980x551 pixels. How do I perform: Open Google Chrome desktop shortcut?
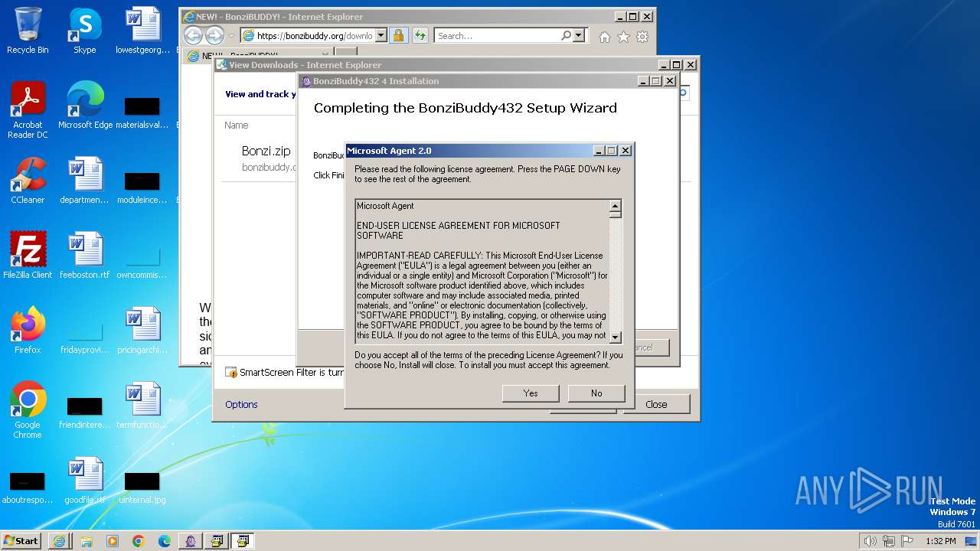[x=28, y=410]
